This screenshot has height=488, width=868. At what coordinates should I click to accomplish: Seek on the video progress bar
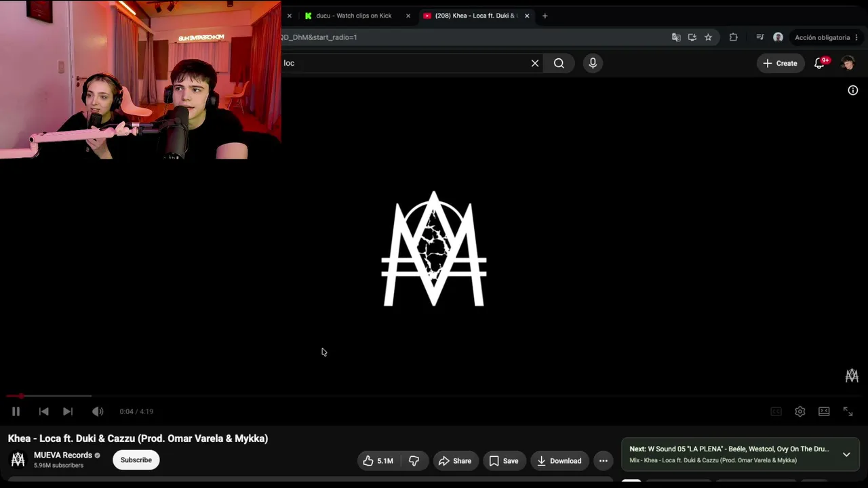coord(434,396)
